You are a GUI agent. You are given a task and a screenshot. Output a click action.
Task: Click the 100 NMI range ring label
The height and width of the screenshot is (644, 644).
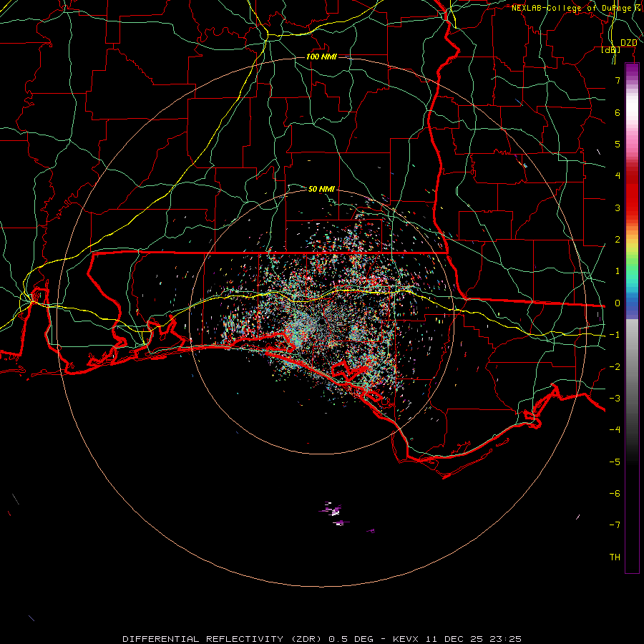point(321,57)
